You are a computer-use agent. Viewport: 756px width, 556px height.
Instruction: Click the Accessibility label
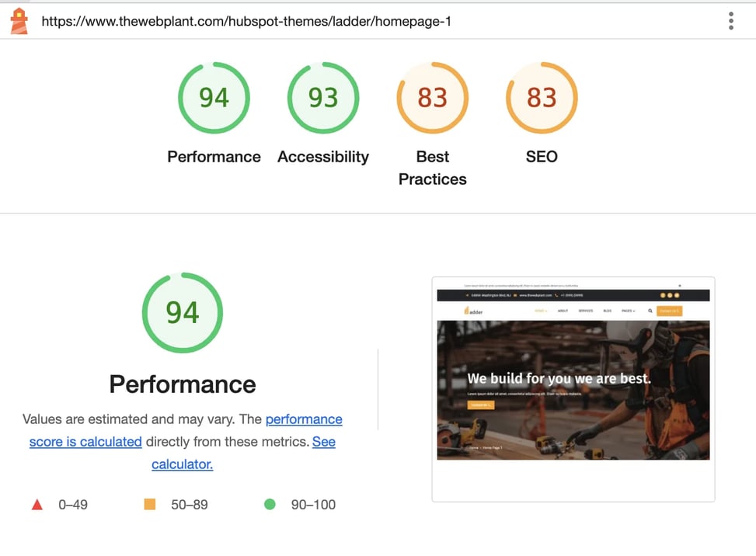point(323,157)
